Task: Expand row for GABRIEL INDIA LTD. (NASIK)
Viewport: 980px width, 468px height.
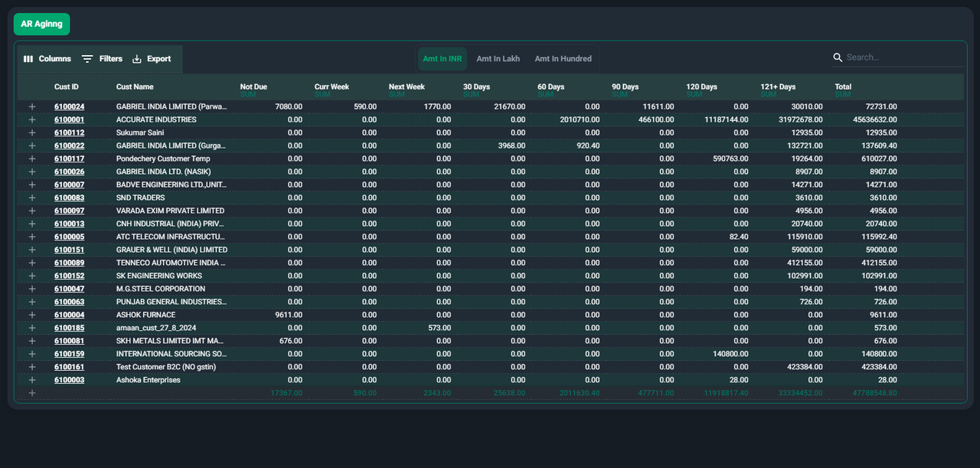Action: click(x=32, y=172)
